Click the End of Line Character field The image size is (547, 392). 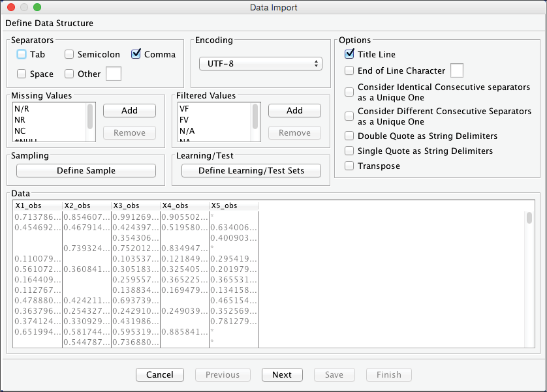click(457, 70)
